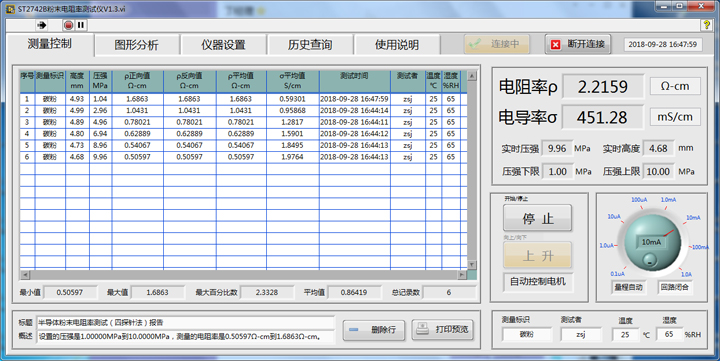Click the 压强上限 pressure upper limit field
Screen dimensions: 720x361
click(658, 171)
